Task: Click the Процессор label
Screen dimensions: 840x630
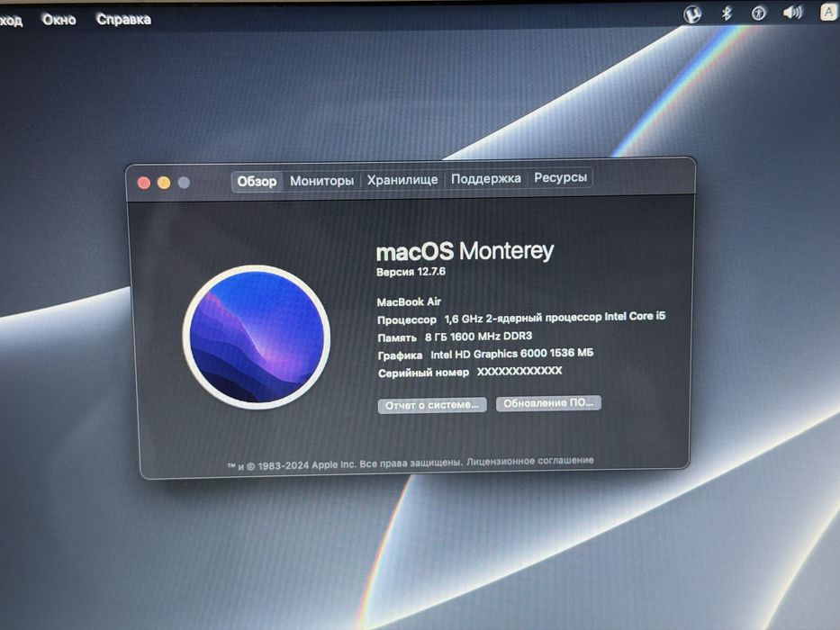Action: (407, 319)
